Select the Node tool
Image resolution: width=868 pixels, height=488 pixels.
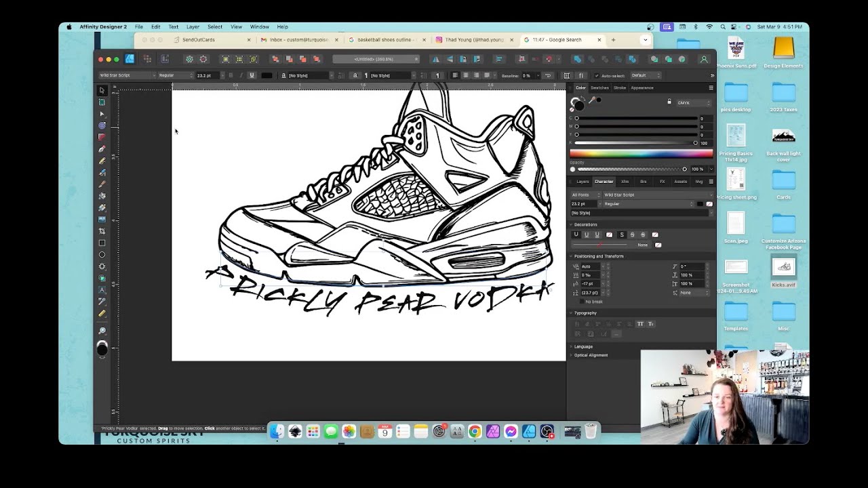pos(102,114)
